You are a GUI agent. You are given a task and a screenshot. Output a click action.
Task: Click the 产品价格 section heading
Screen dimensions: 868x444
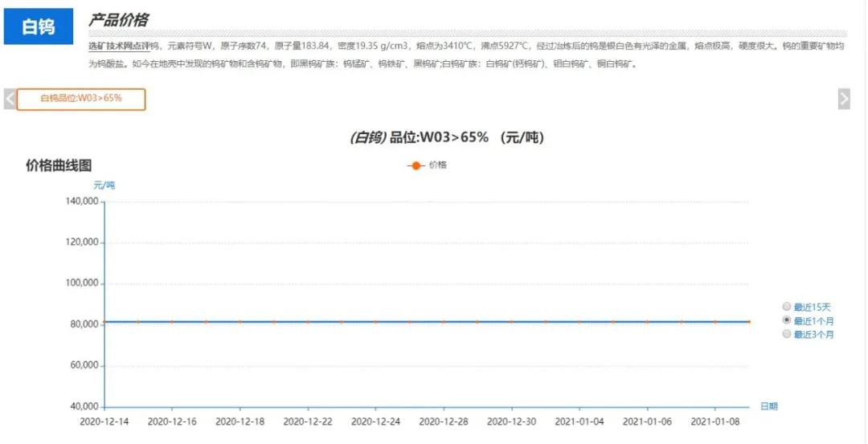pos(118,20)
